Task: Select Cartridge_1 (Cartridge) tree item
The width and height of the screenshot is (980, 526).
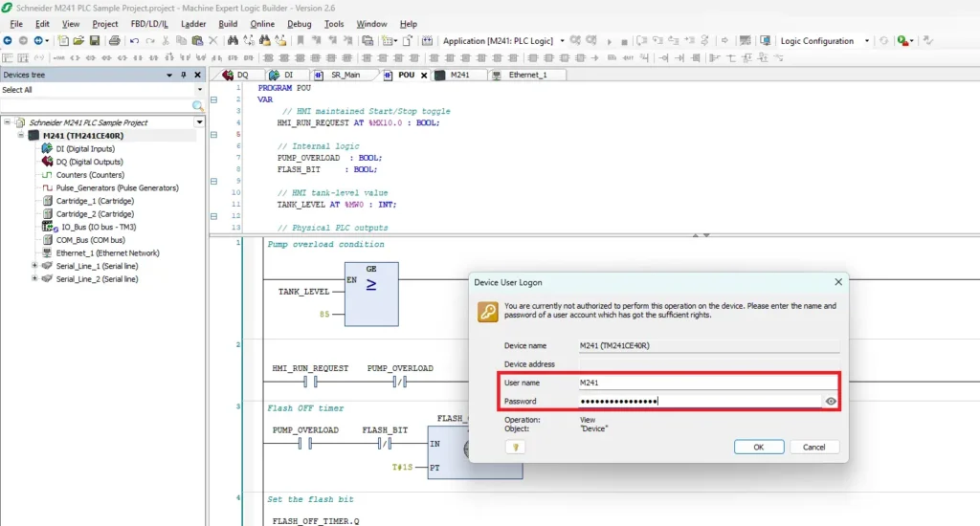Action: pyautogui.click(x=95, y=201)
